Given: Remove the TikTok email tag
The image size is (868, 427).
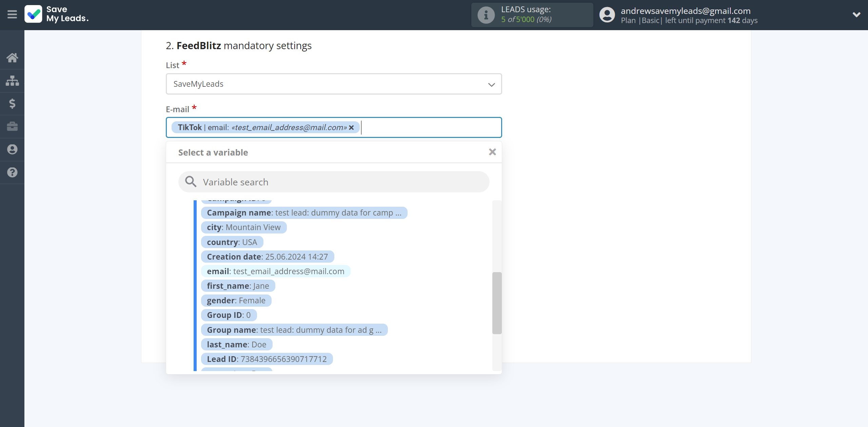Looking at the screenshot, I should click(x=352, y=127).
